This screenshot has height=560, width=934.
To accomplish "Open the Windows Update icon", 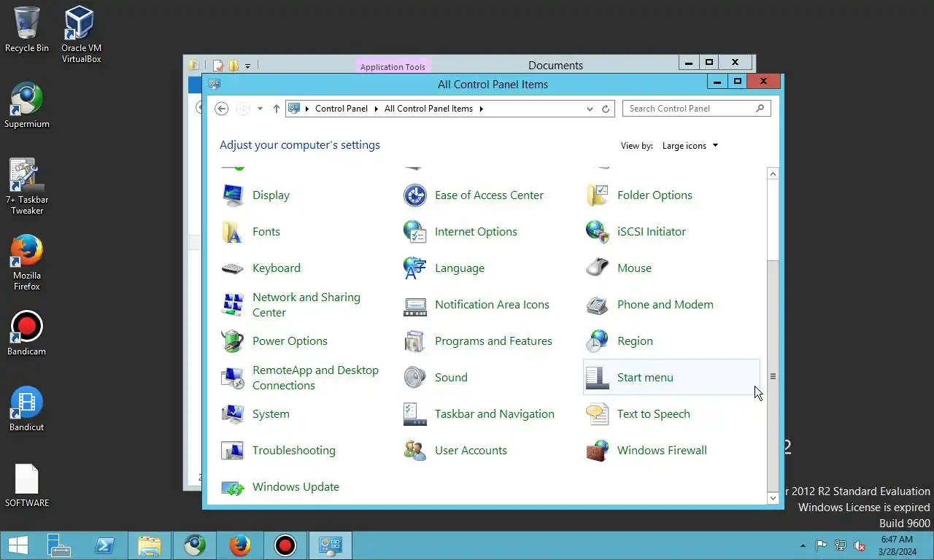I will click(x=233, y=487).
